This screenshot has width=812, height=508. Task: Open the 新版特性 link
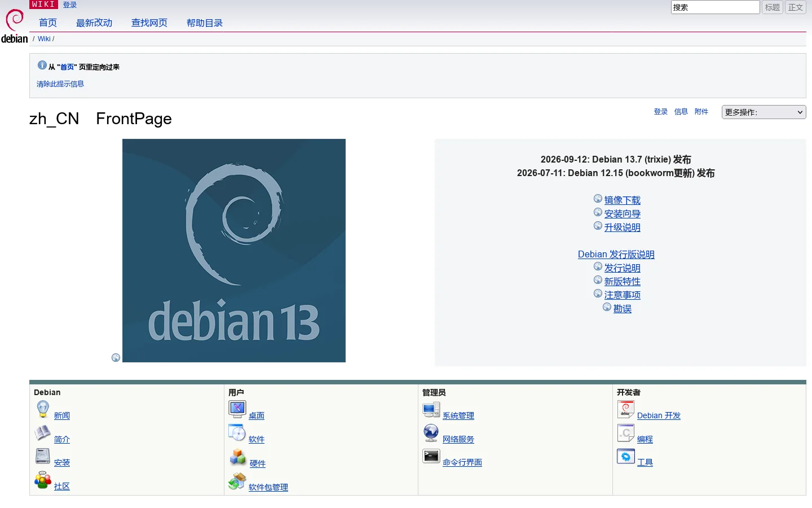[x=623, y=282]
